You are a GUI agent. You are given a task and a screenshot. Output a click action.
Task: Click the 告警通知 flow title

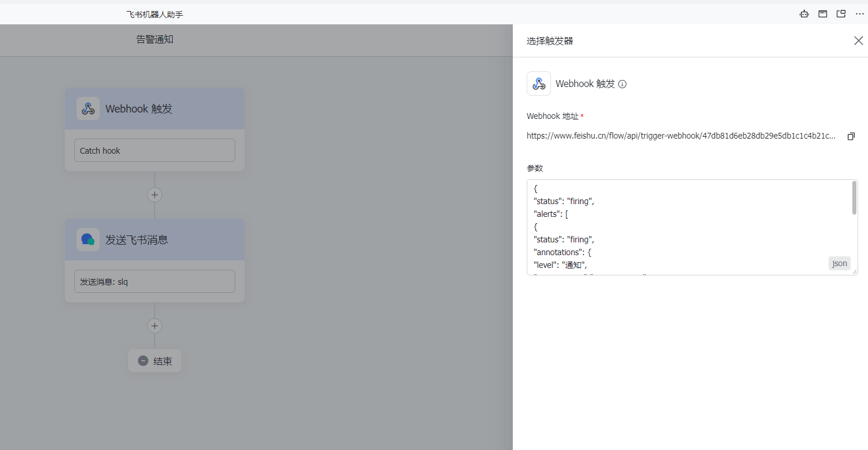pyautogui.click(x=155, y=39)
